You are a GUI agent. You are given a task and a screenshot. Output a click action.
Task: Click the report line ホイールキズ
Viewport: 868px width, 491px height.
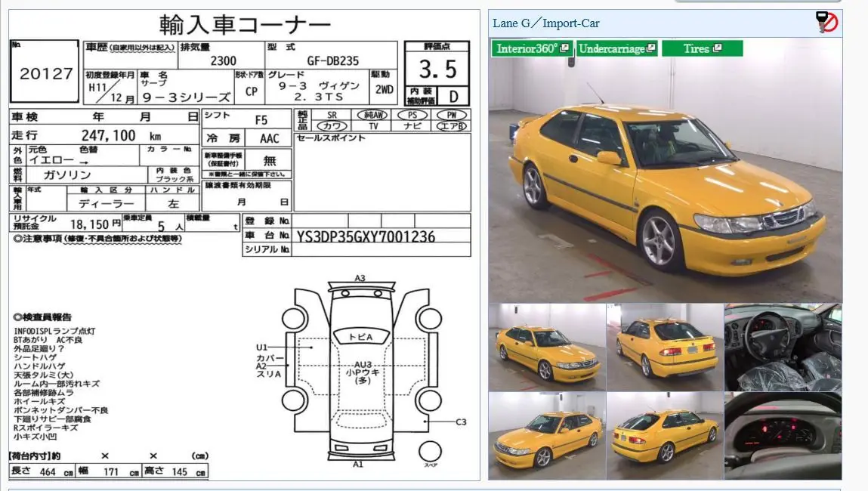pos(39,401)
